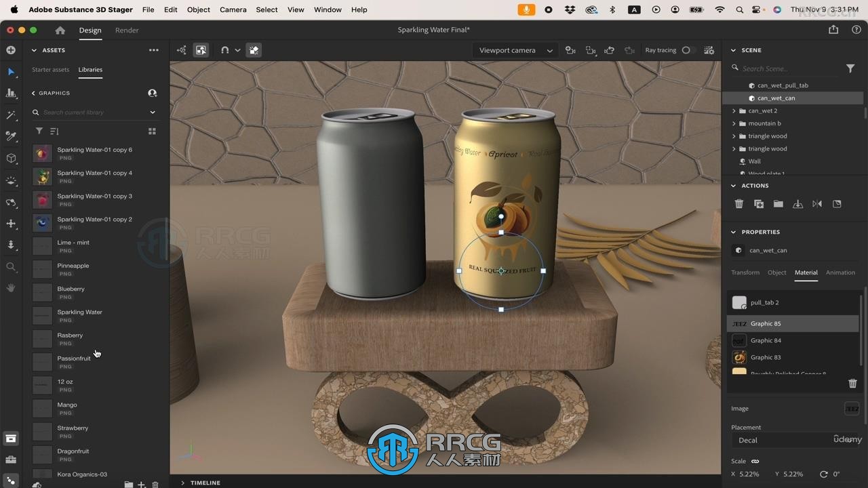This screenshot has width=868, height=488.
Task: Go back from the Graphics library
Action: tap(33, 93)
